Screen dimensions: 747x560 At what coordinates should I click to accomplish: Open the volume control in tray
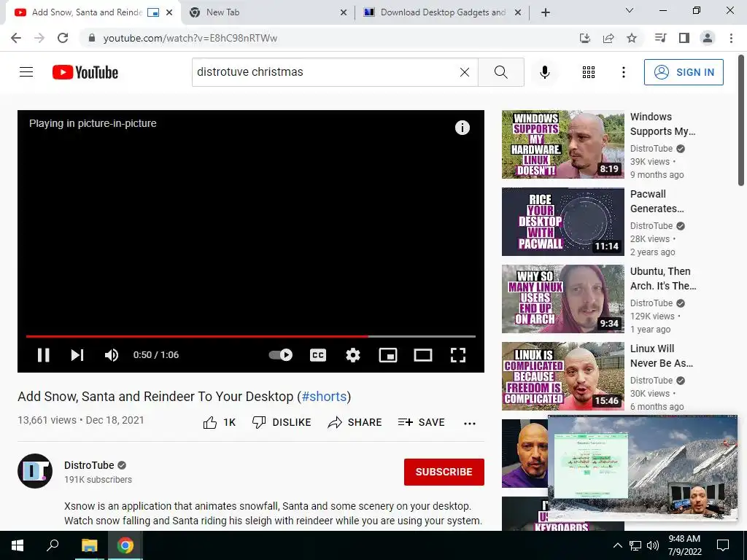[x=653, y=545]
